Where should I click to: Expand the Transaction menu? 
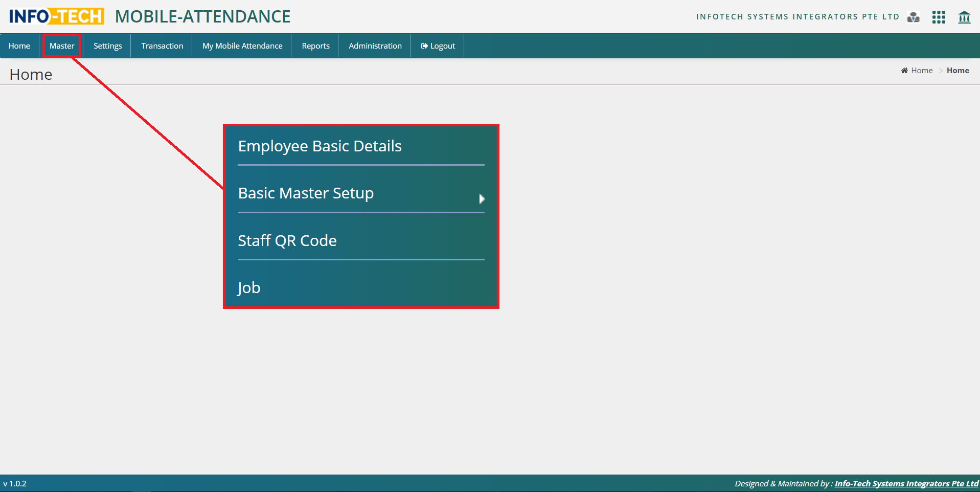click(162, 46)
